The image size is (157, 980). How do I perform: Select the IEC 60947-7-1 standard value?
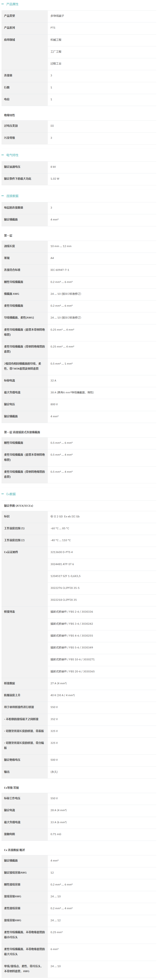[60, 270]
